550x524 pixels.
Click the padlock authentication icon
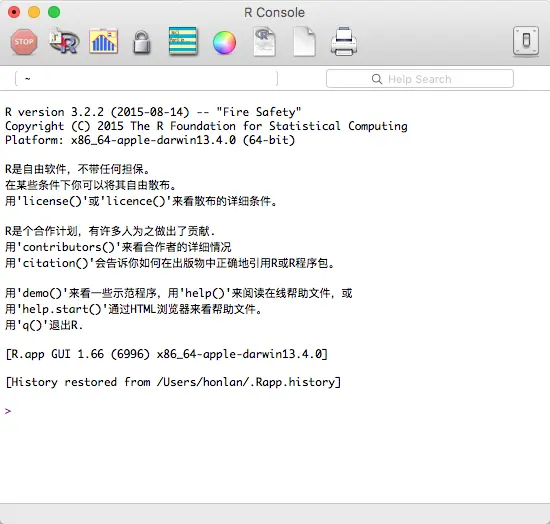(142, 42)
